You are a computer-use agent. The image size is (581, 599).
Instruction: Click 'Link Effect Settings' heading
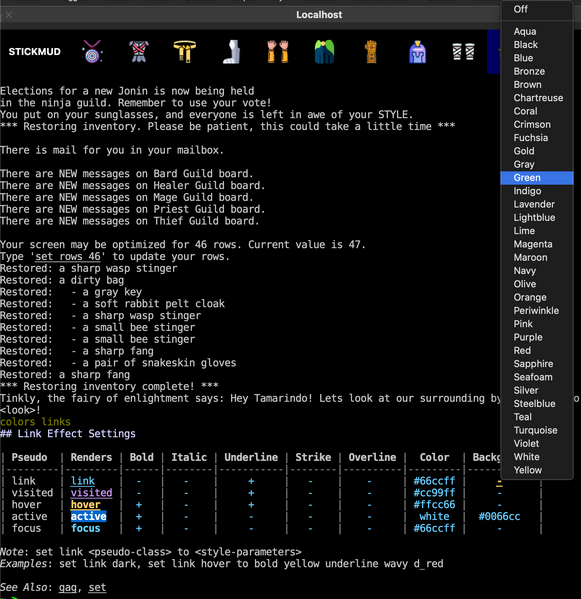pos(76,434)
